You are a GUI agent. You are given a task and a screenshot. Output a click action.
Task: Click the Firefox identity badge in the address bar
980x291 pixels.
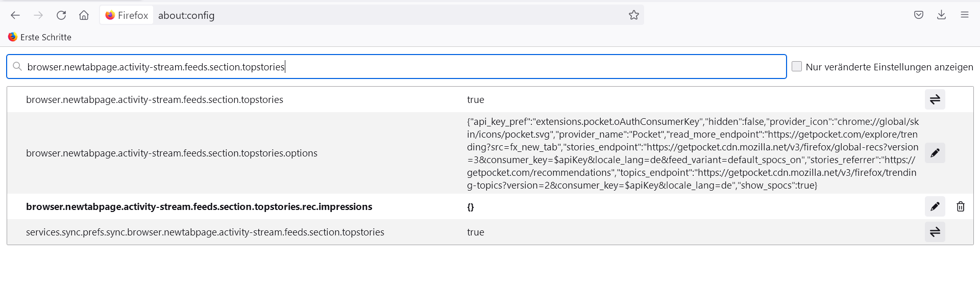pyautogui.click(x=127, y=15)
